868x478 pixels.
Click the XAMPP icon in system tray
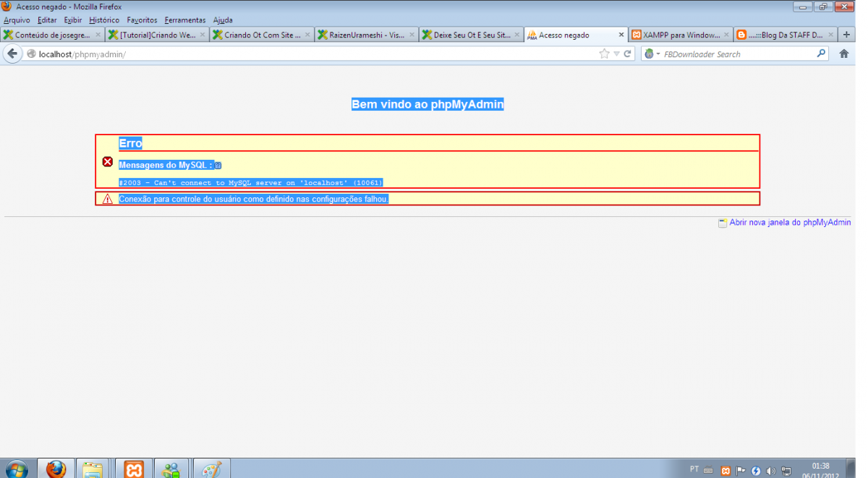pyautogui.click(x=726, y=470)
